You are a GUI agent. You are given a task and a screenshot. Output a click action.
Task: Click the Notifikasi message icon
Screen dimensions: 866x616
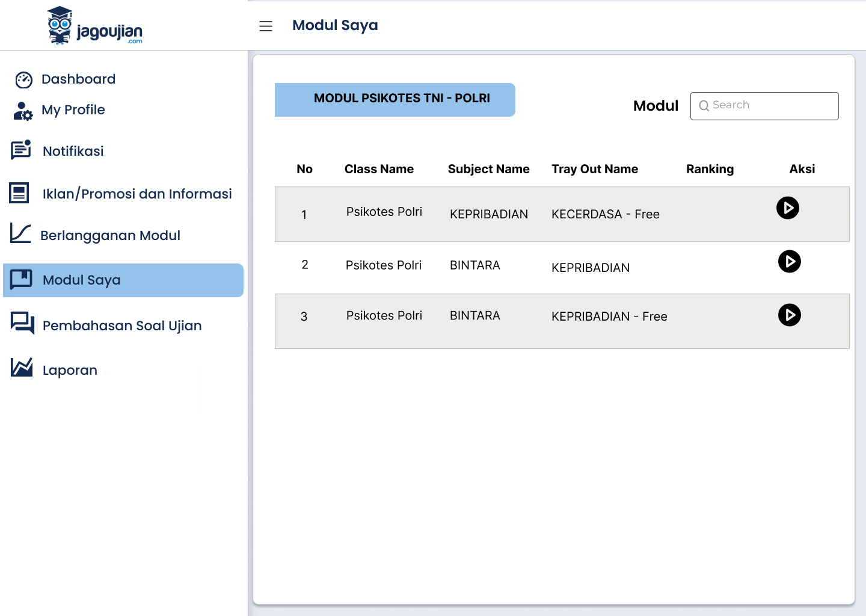coord(21,150)
